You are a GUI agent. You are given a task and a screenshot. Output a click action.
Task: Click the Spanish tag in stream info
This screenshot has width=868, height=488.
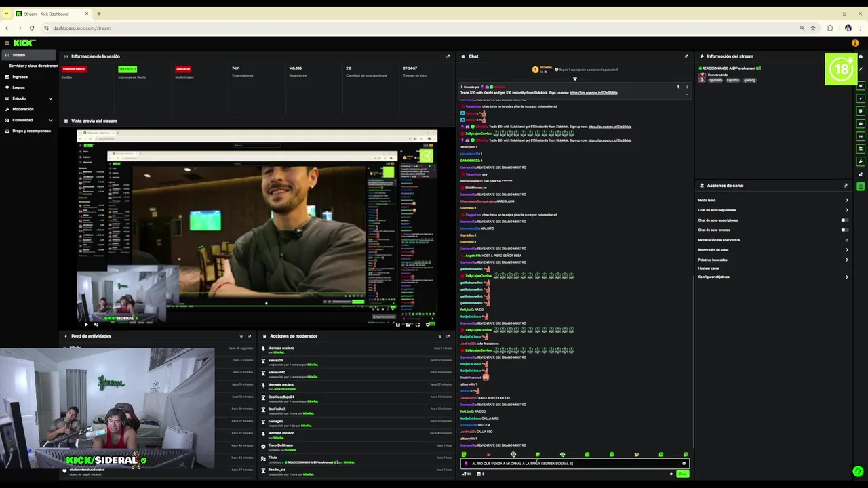[x=715, y=80]
